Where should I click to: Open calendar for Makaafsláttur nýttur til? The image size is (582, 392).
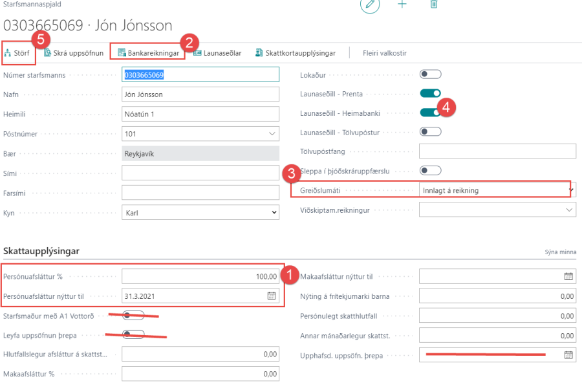coord(568,277)
